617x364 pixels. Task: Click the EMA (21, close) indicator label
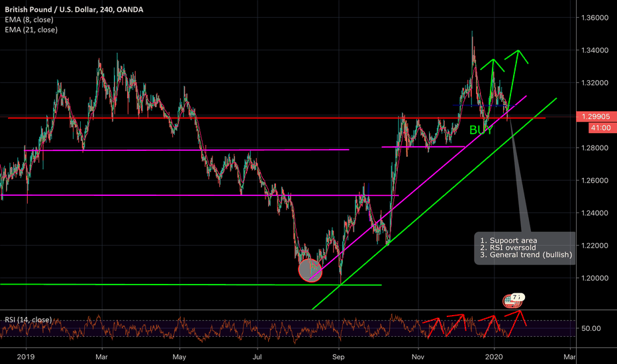[32, 30]
